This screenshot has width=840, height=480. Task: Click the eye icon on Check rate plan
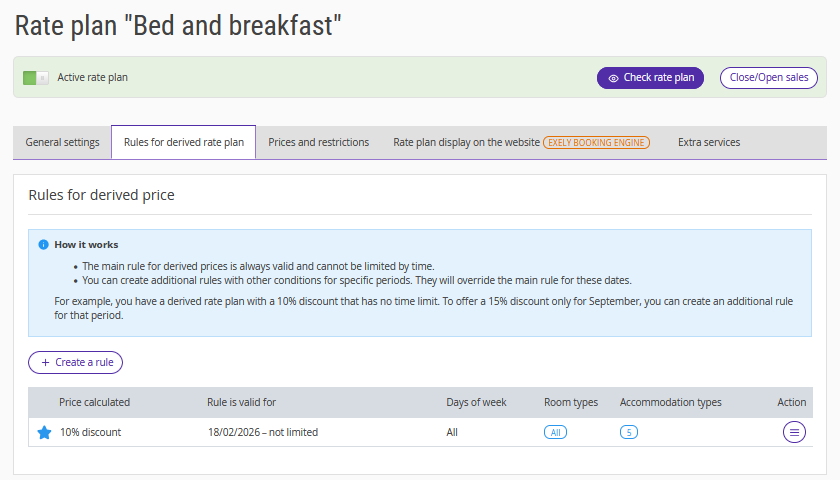point(613,78)
